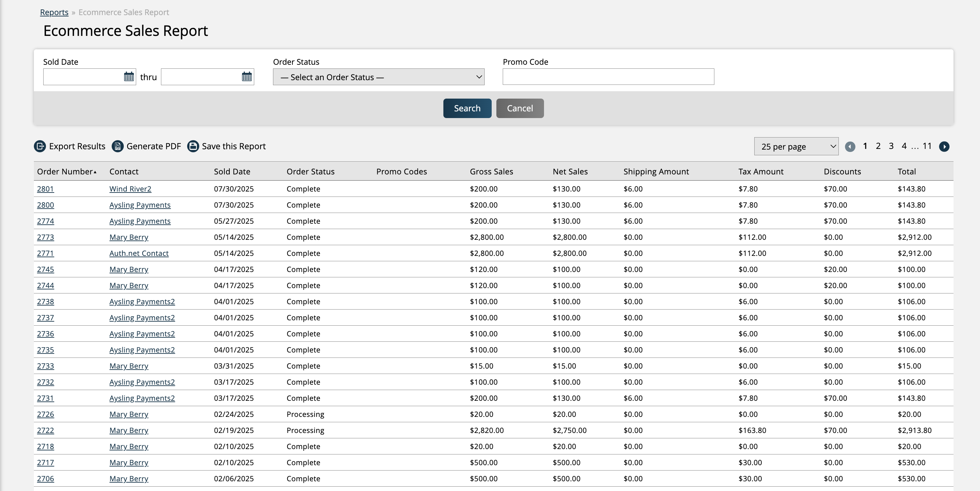
Task: Click the Cancel button
Action: click(x=520, y=108)
